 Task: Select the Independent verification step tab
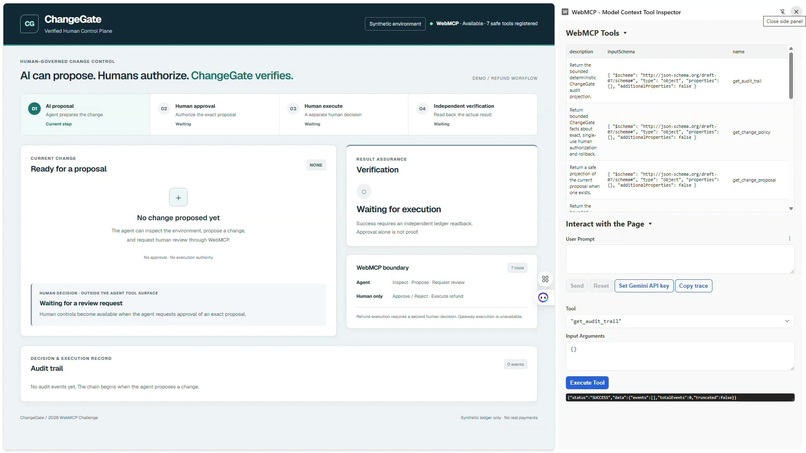click(x=473, y=115)
